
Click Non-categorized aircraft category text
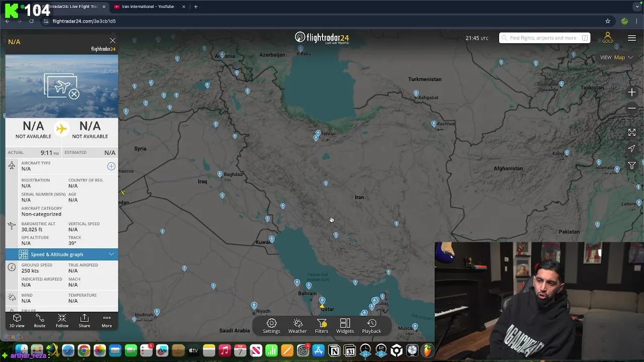coord(41,214)
